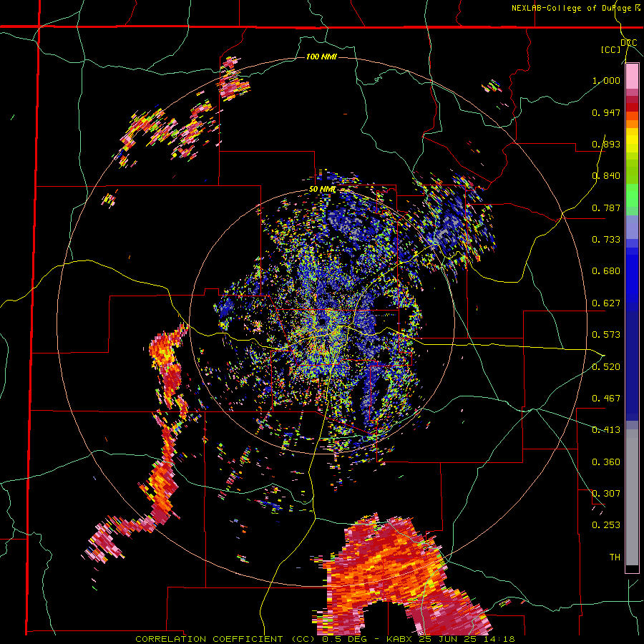Click the TH threshold label

coord(615,557)
